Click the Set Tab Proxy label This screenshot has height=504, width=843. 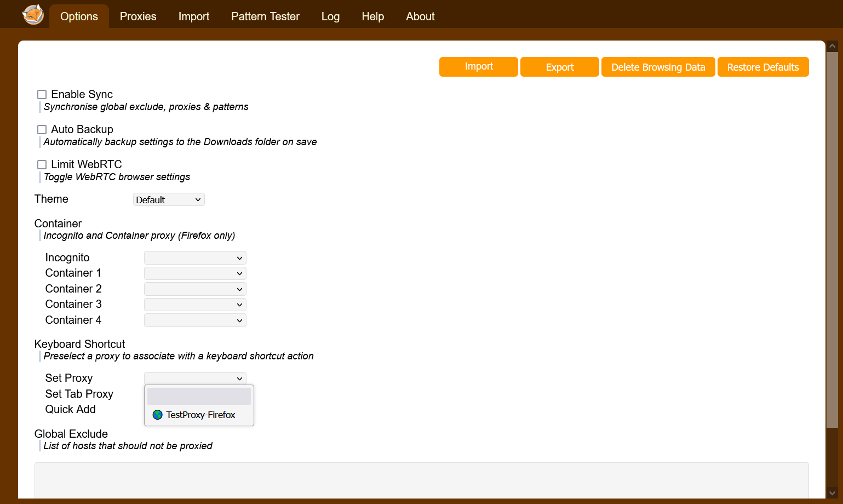pos(79,394)
